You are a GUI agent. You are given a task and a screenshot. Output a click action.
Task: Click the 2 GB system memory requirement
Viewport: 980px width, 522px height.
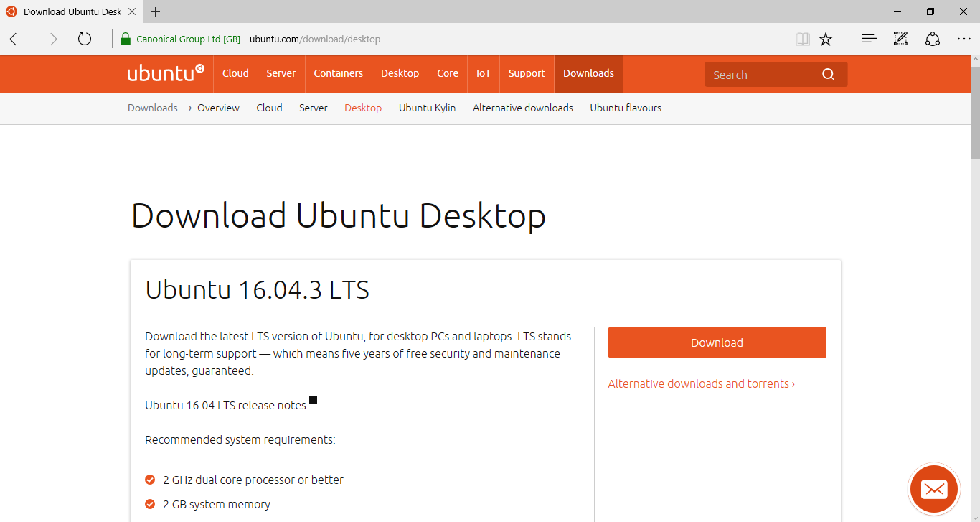pos(217,504)
